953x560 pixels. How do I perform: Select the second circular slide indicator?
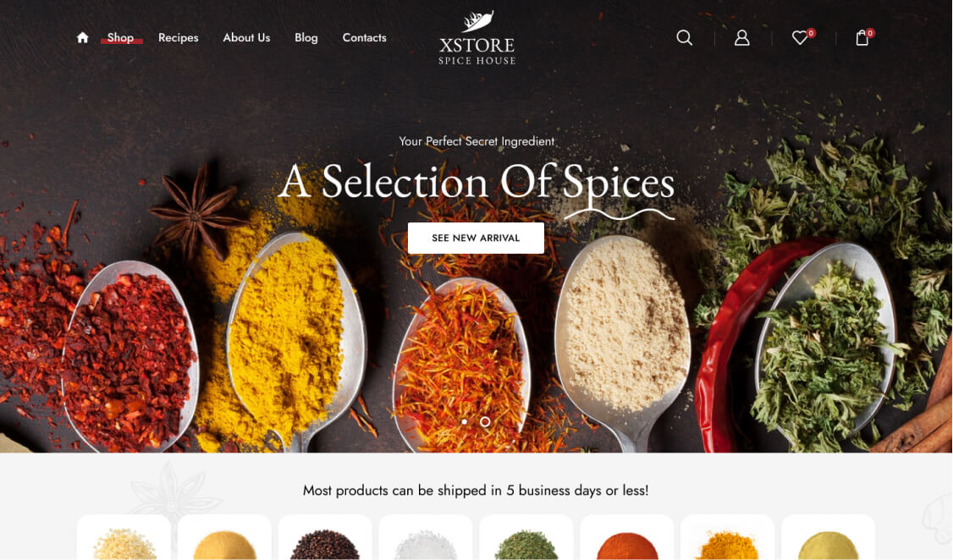(485, 421)
